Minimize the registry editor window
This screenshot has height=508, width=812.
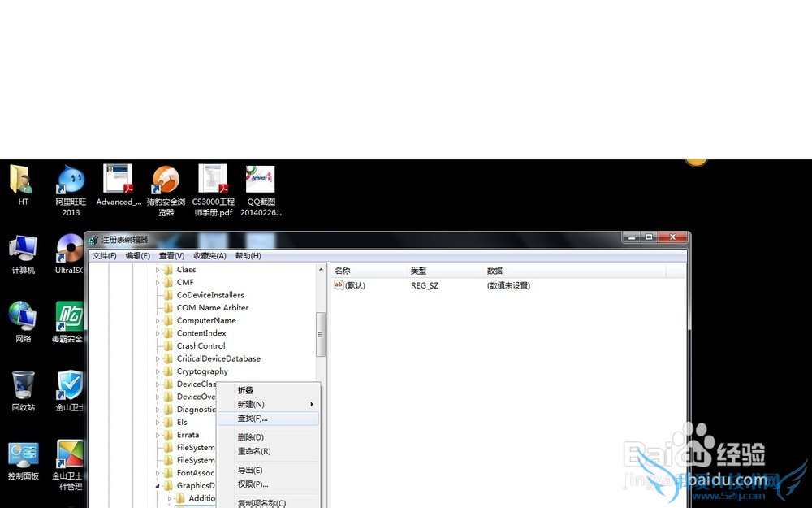tap(631, 237)
